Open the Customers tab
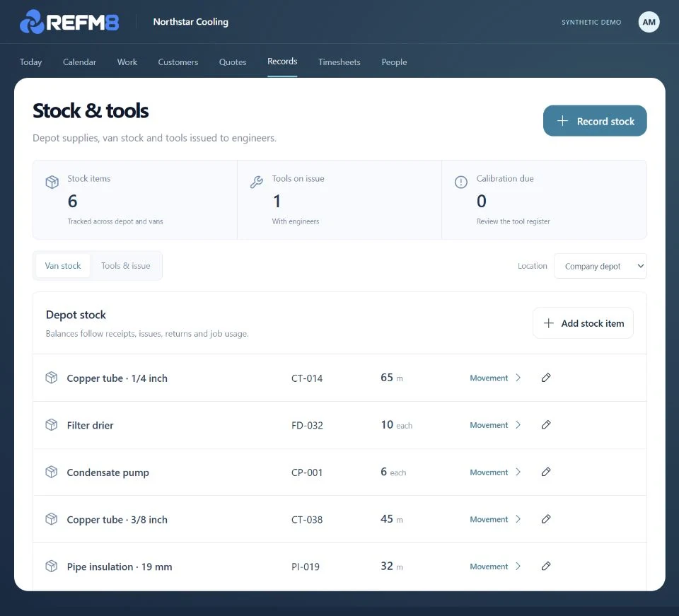 click(178, 62)
